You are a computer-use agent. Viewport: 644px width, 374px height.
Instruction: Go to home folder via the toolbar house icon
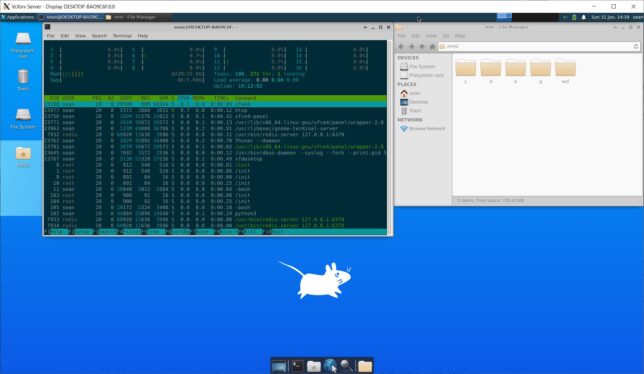(432, 47)
